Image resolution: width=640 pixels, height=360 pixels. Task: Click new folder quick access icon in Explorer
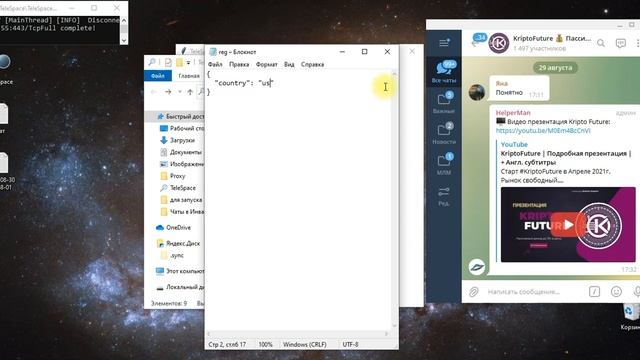(x=179, y=62)
